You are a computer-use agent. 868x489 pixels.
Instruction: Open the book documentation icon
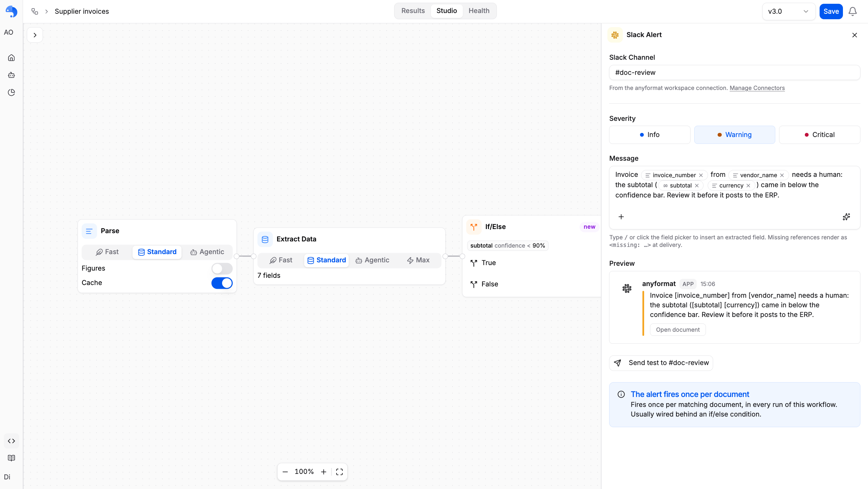pos(11,458)
